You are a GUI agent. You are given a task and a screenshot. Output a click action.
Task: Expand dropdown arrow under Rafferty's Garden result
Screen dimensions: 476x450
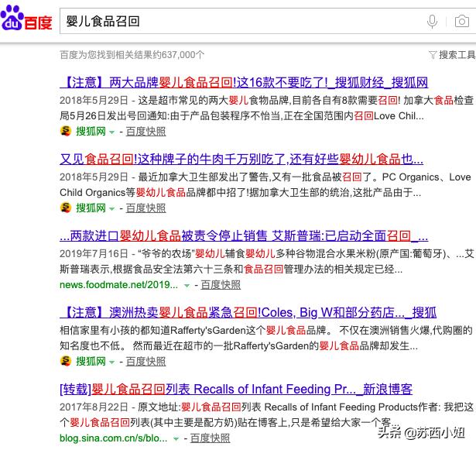(111, 362)
